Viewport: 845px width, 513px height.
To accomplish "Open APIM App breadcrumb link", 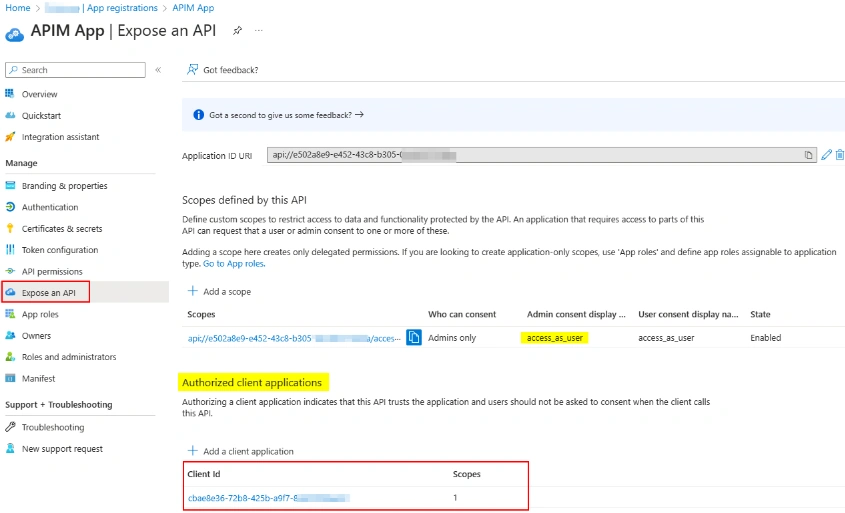I will pyautogui.click(x=193, y=8).
